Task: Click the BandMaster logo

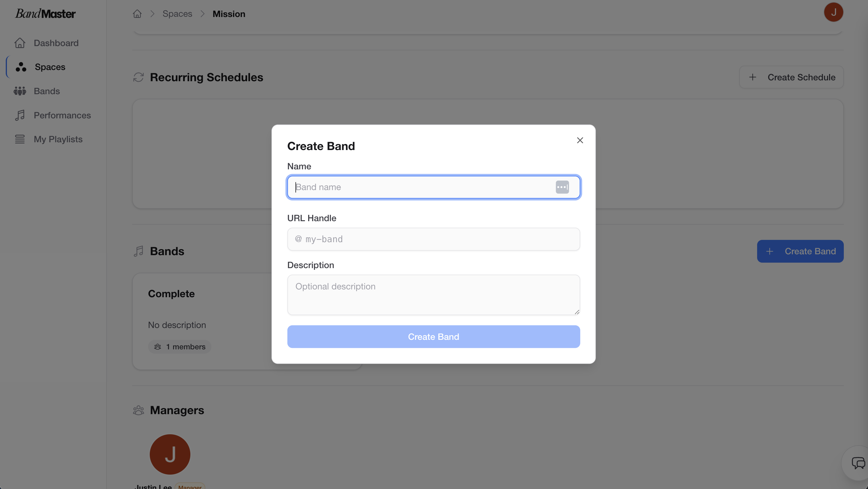Action: 45,14
